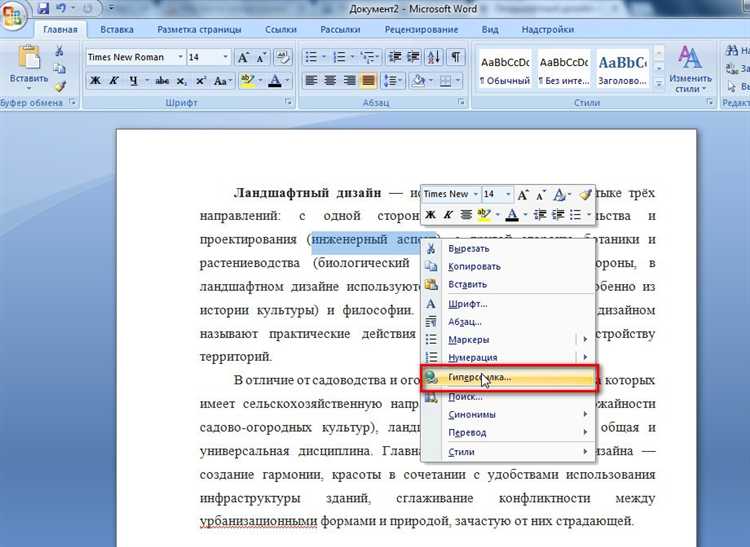Center text in ribbon
This screenshot has width=750, height=547.
(x=330, y=80)
